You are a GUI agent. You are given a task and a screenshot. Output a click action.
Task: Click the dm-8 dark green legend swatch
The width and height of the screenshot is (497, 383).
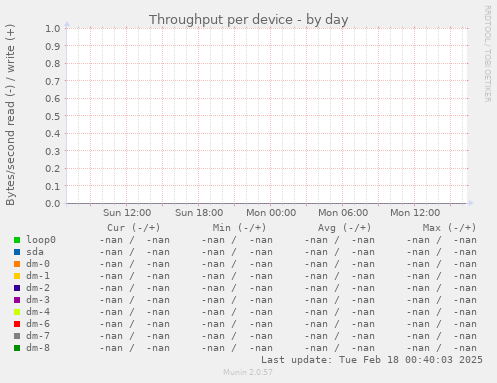17,348
